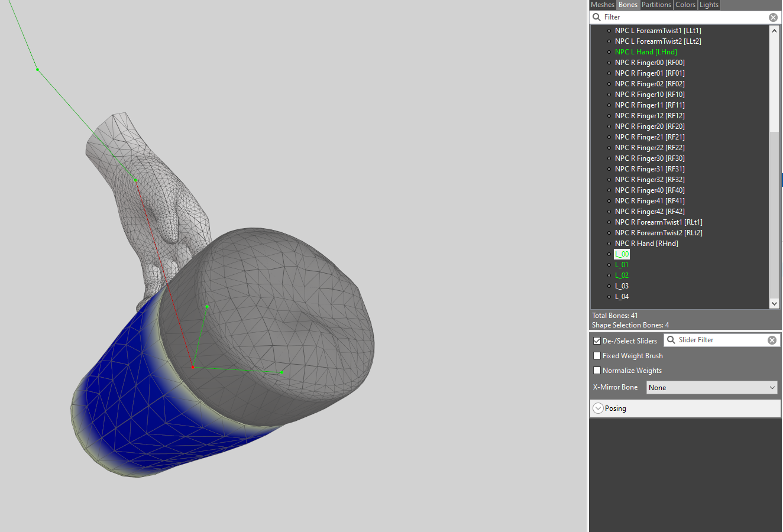This screenshot has width=783, height=532.
Task: Clear the bone Filter with its X icon
Action: pyautogui.click(x=773, y=17)
